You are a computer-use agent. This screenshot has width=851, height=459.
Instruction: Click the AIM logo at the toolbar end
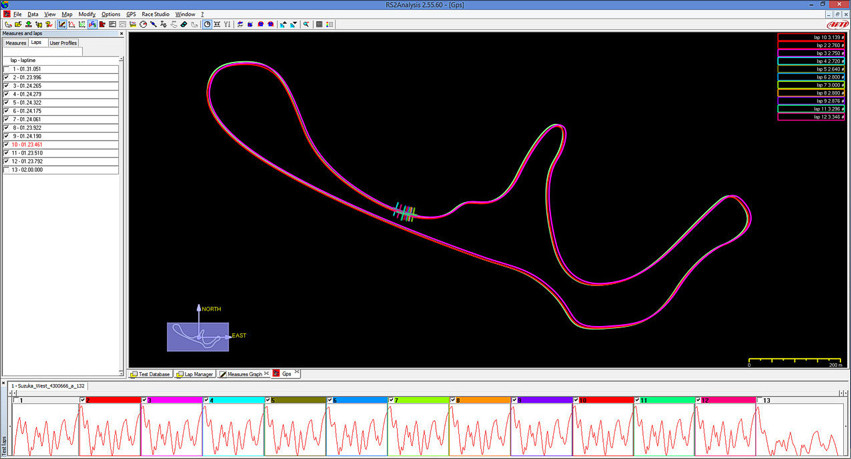(836, 24)
